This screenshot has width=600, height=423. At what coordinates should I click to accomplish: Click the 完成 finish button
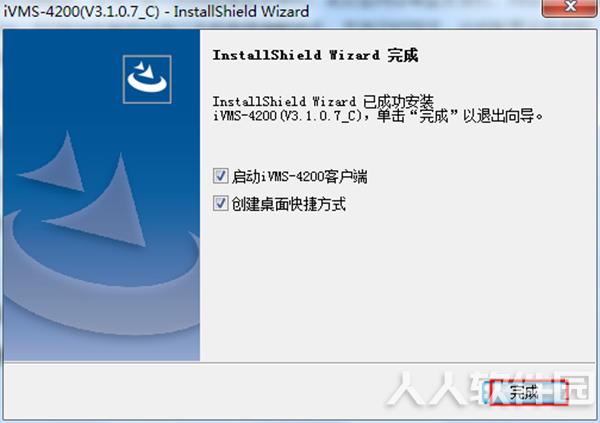click(x=529, y=392)
